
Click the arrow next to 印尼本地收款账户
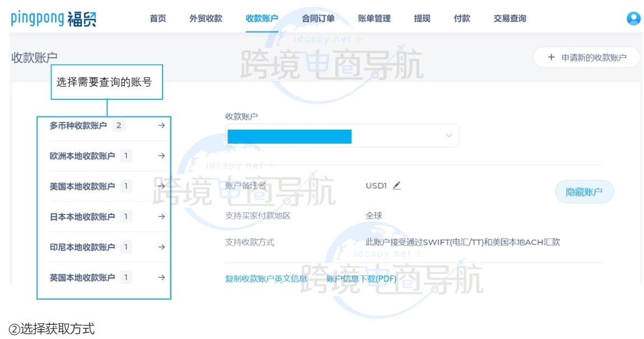coord(161,247)
